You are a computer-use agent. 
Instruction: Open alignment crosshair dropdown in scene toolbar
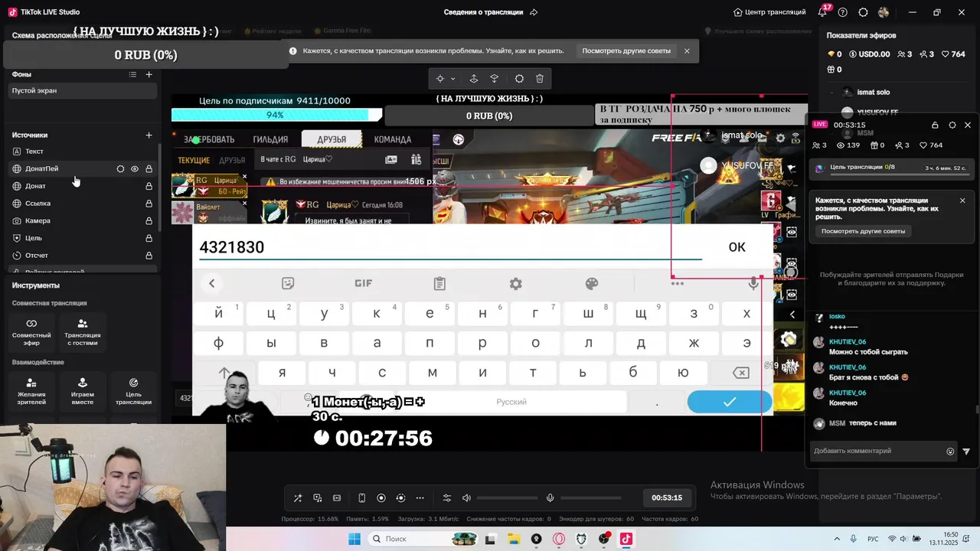coord(446,79)
